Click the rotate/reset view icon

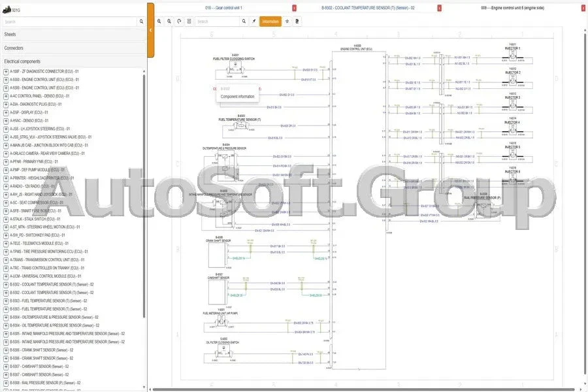[x=179, y=22]
